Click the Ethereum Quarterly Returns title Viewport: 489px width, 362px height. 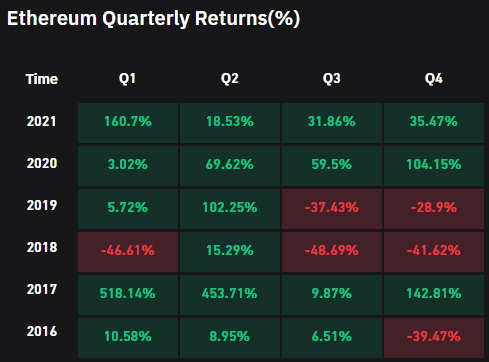[x=154, y=19]
